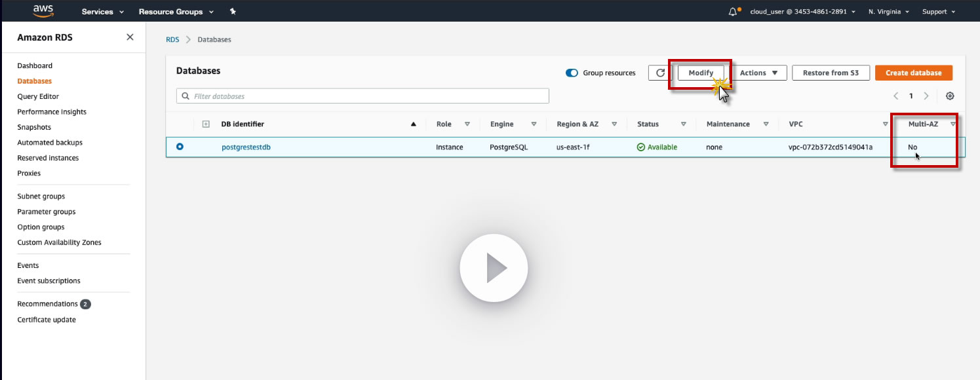The width and height of the screenshot is (980, 380).
Task: Open Performance Insights
Action: pos(52,112)
